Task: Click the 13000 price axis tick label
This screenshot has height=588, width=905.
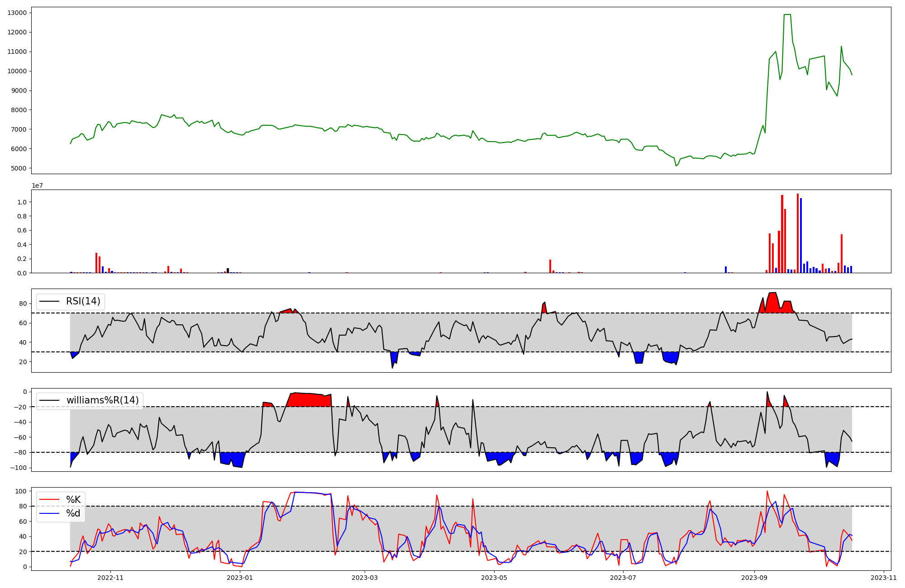Action: [x=17, y=13]
